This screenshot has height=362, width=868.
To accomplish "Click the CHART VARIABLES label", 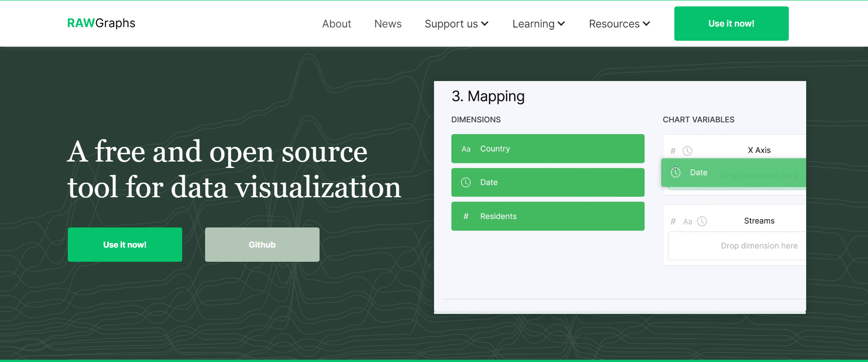I will click(699, 119).
